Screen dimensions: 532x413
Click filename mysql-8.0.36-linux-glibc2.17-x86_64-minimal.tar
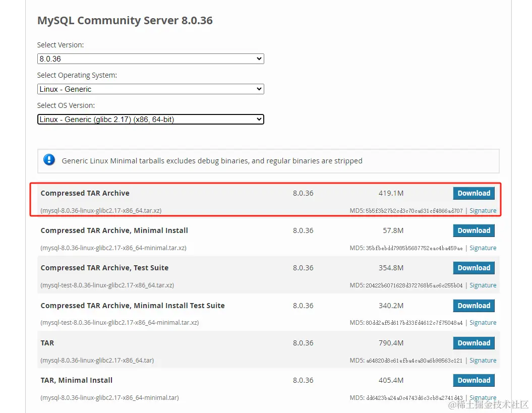point(109,397)
